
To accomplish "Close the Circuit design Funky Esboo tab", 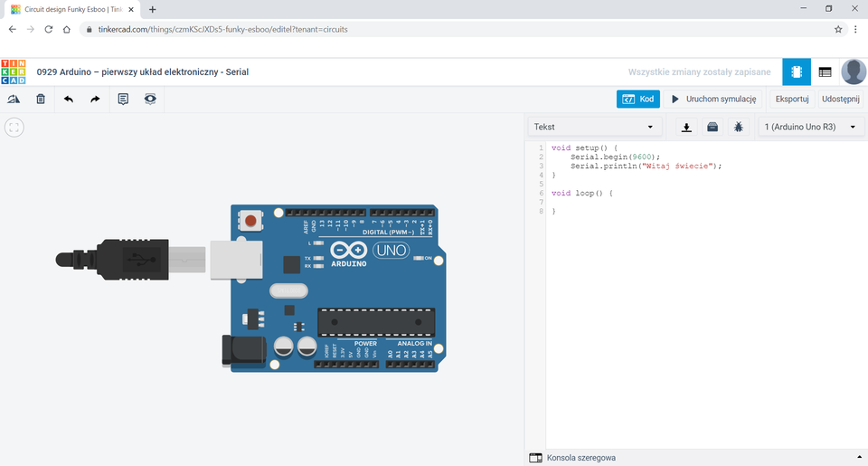I will coord(131,9).
